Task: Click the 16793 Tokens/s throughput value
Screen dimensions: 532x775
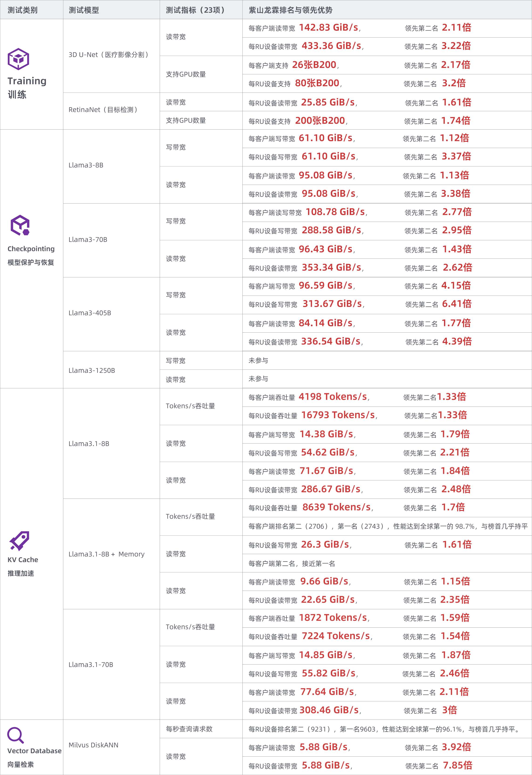Action: click(338, 415)
